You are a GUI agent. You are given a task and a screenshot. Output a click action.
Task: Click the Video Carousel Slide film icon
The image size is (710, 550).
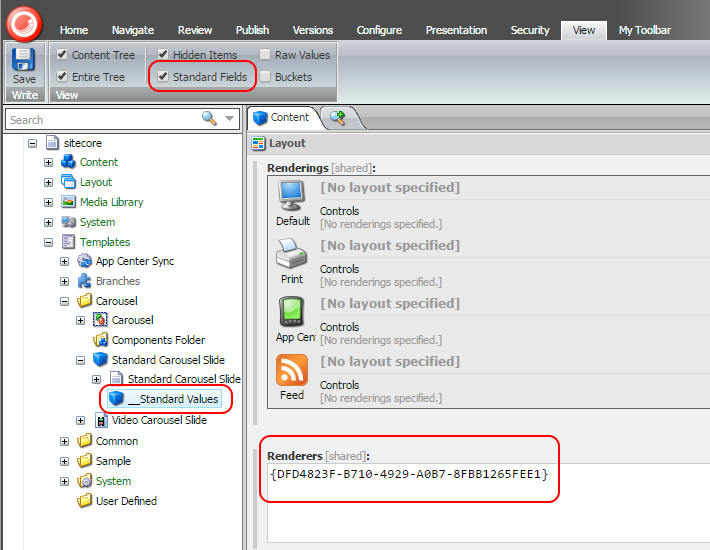[x=101, y=420]
